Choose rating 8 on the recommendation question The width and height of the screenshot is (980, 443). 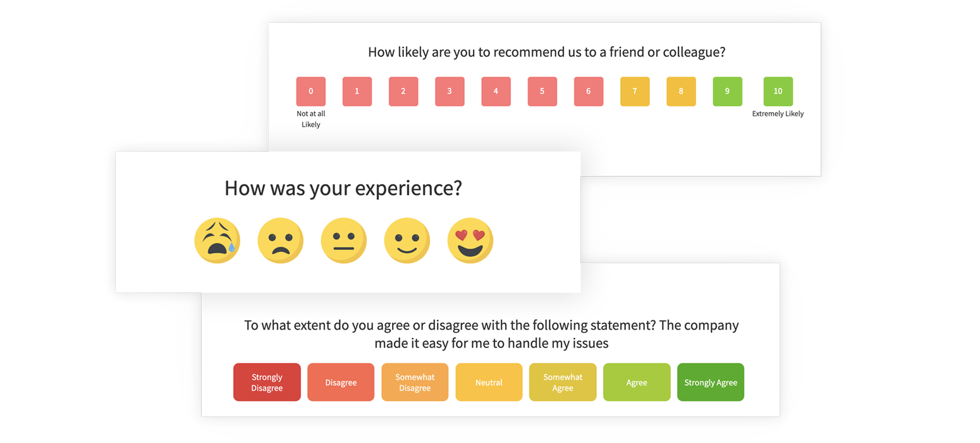click(681, 91)
